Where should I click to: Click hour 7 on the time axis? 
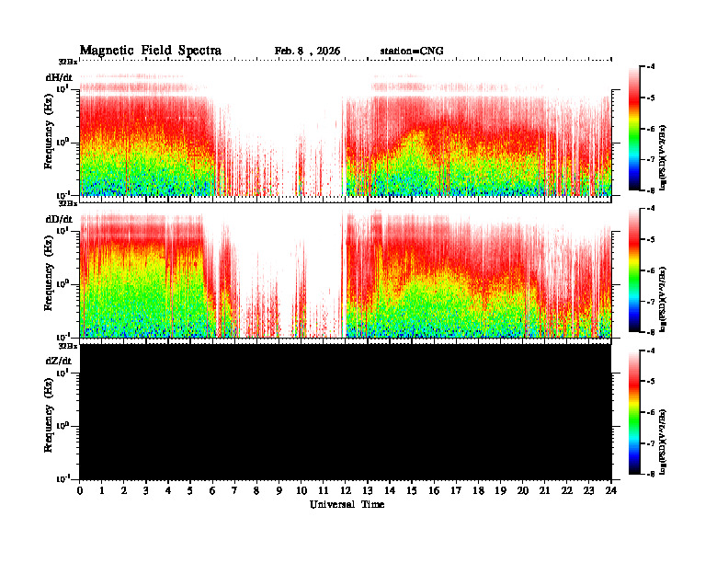point(234,491)
